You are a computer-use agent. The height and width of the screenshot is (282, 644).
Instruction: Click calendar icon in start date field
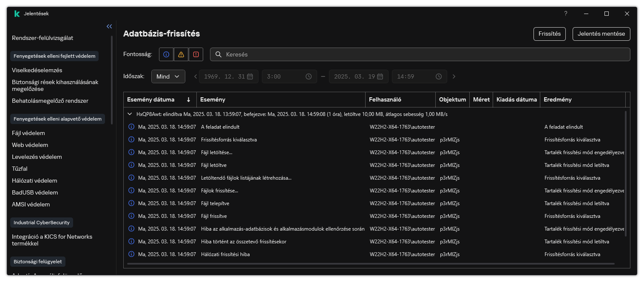coord(250,76)
